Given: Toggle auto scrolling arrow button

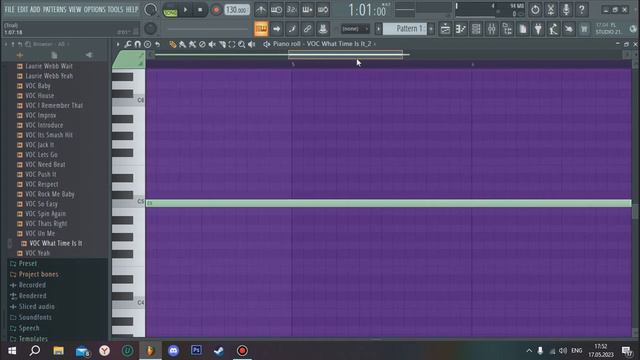Looking at the screenshot, I should [x=276, y=29].
